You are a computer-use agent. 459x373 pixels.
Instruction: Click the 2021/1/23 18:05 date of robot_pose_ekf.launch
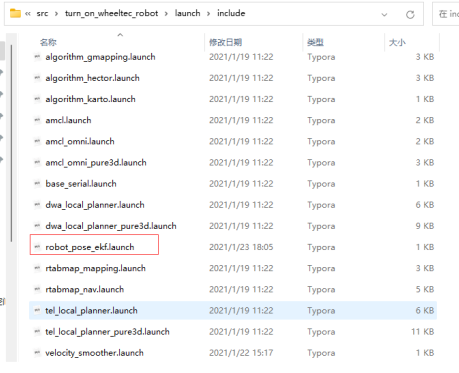[241, 247]
